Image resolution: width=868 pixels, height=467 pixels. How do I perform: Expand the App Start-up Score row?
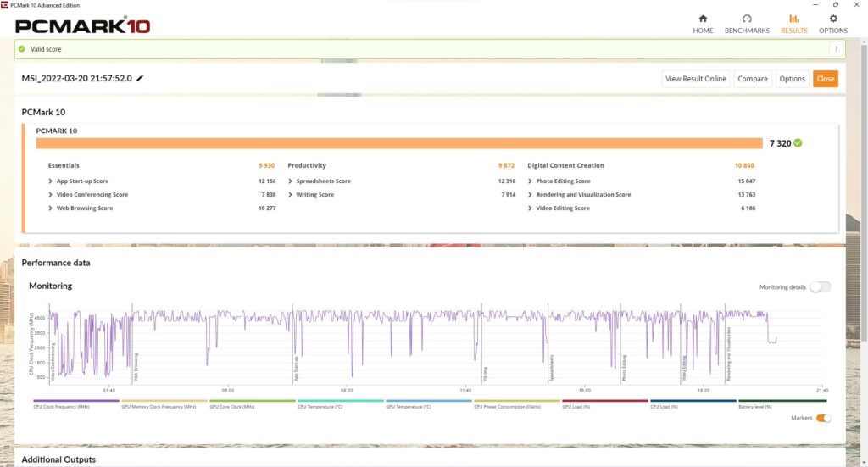tap(51, 181)
